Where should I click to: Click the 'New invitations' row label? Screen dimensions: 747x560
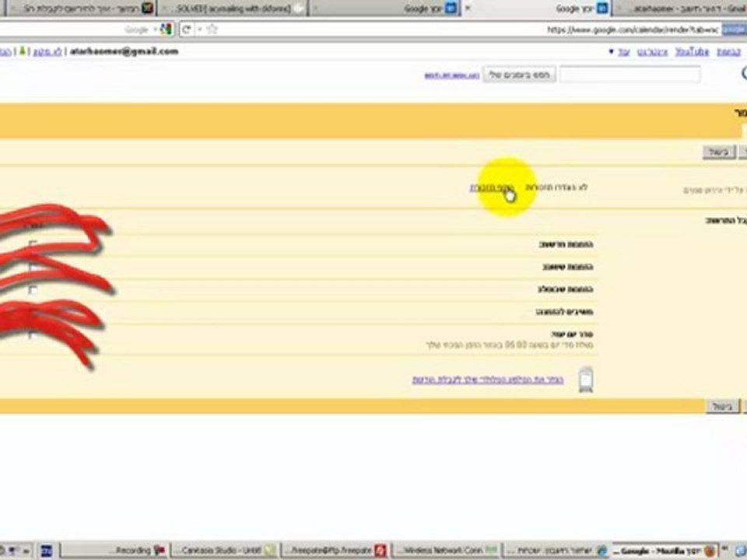tap(566, 244)
